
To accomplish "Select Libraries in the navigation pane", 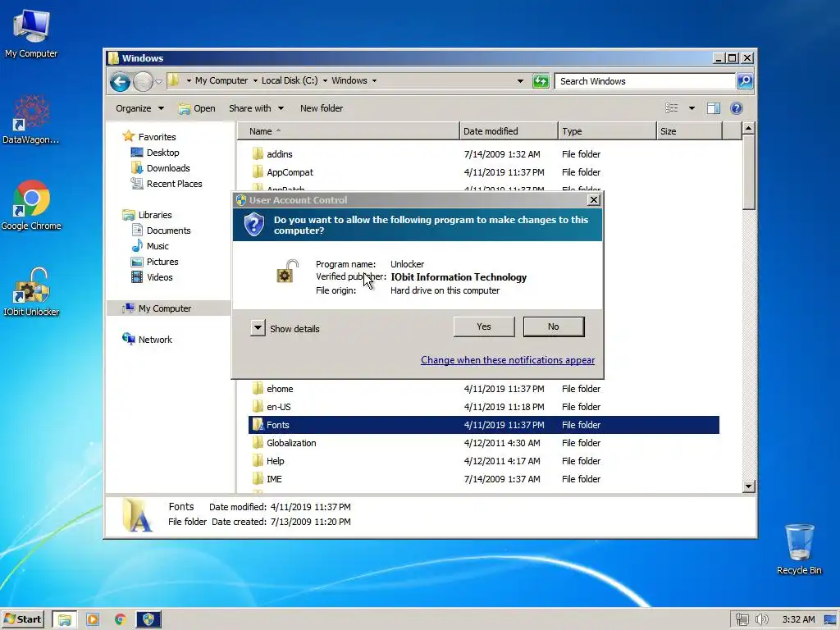I will click(x=147, y=215).
